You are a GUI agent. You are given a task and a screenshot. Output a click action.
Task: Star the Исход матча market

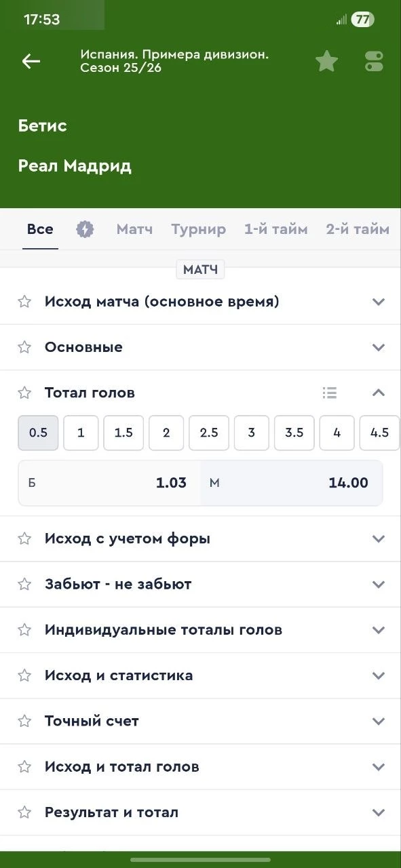[24, 301]
